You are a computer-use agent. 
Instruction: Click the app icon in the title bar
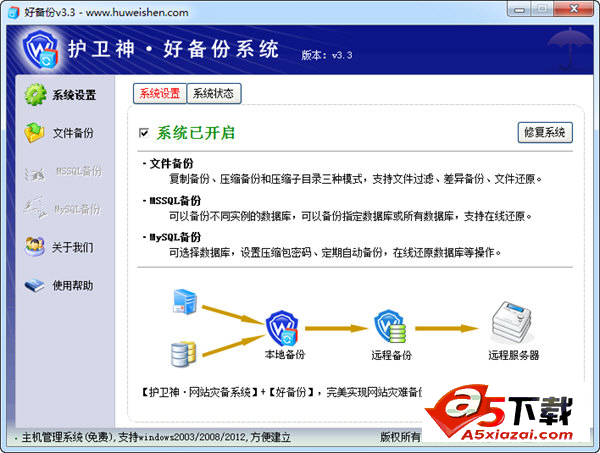pos(13,12)
